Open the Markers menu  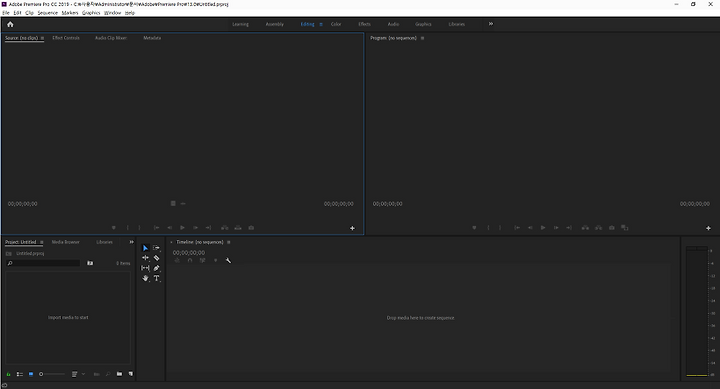tap(70, 13)
